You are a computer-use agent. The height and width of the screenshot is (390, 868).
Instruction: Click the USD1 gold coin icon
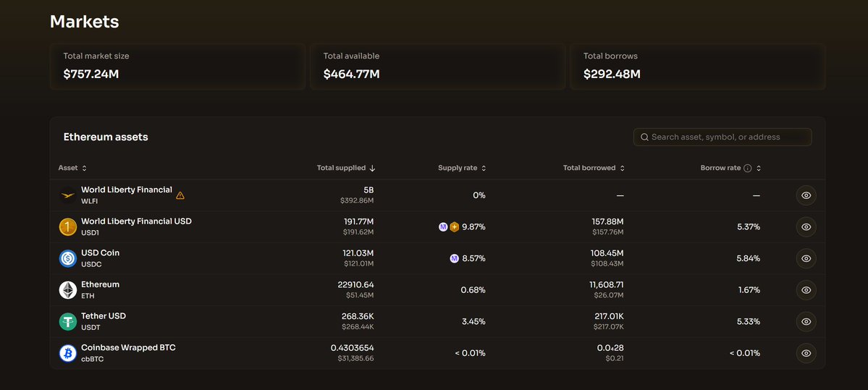[x=67, y=227]
